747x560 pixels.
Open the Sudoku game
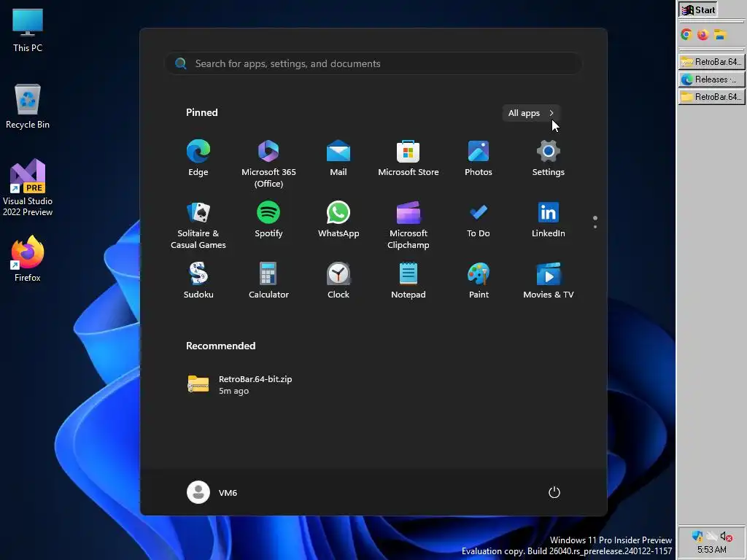coord(198,281)
